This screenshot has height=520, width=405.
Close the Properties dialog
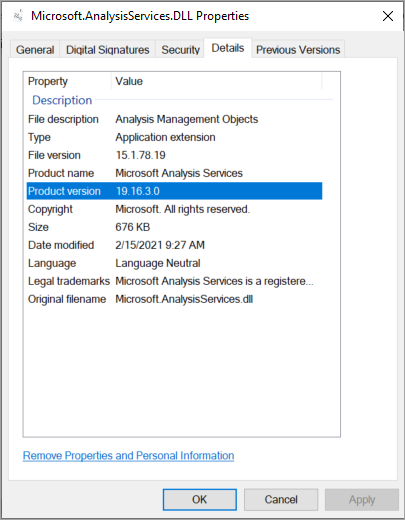tap(388, 16)
